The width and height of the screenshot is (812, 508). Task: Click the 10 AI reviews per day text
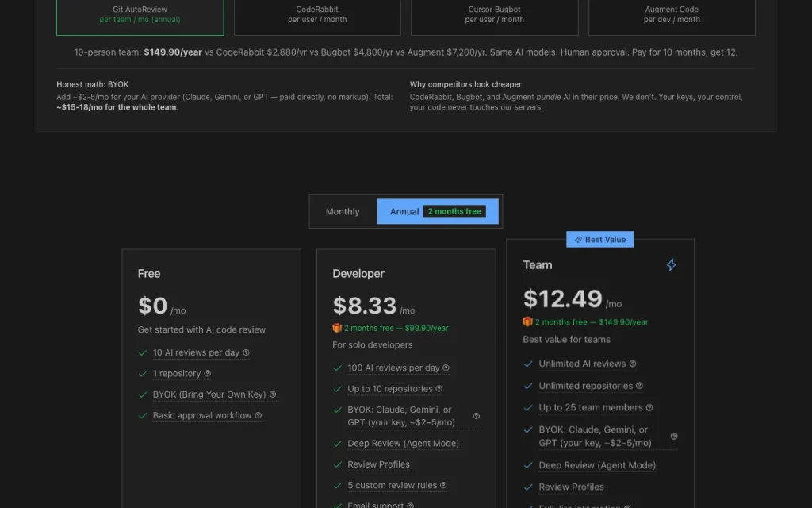(x=196, y=352)
